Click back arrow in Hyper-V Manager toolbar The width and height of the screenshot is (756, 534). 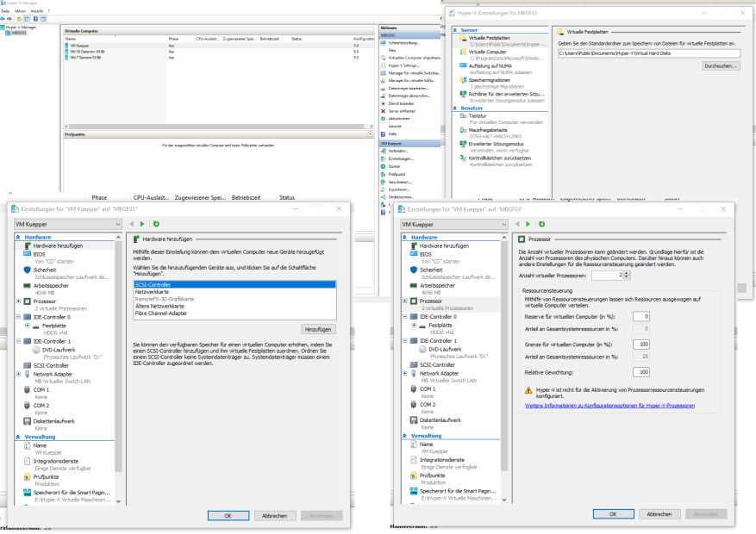3,19
